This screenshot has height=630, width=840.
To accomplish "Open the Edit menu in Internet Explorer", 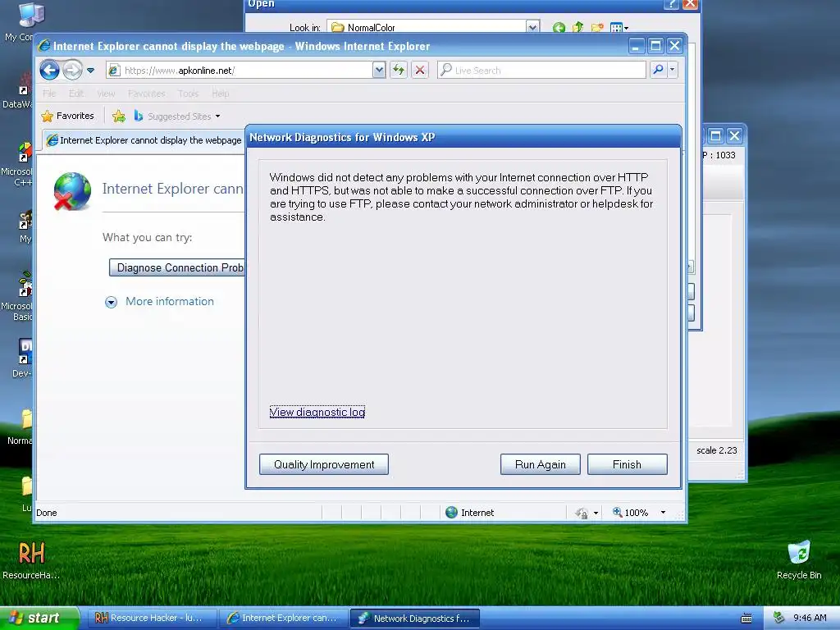I will [76, 94].
